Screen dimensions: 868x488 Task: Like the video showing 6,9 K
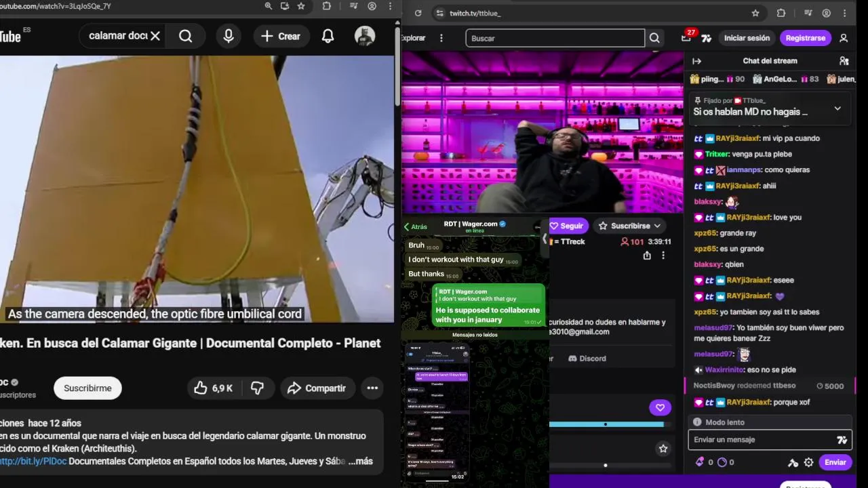point(213,388)
